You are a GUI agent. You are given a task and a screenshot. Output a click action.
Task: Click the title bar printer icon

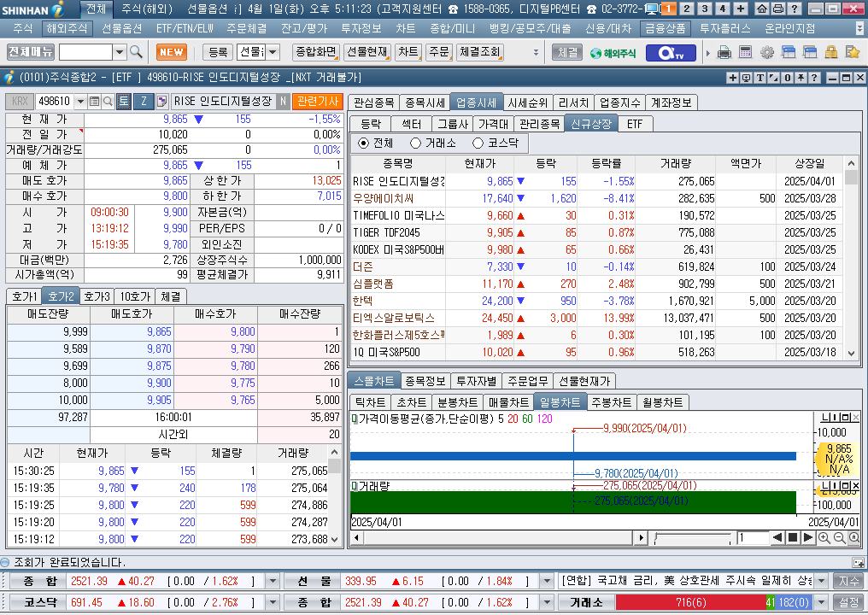[777, 9]
